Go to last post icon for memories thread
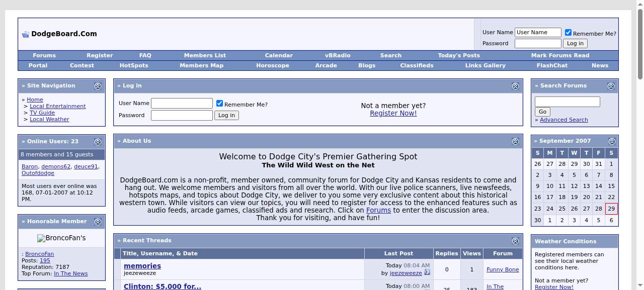Screen dimensions: 644x290 click(x=427, y=272)
